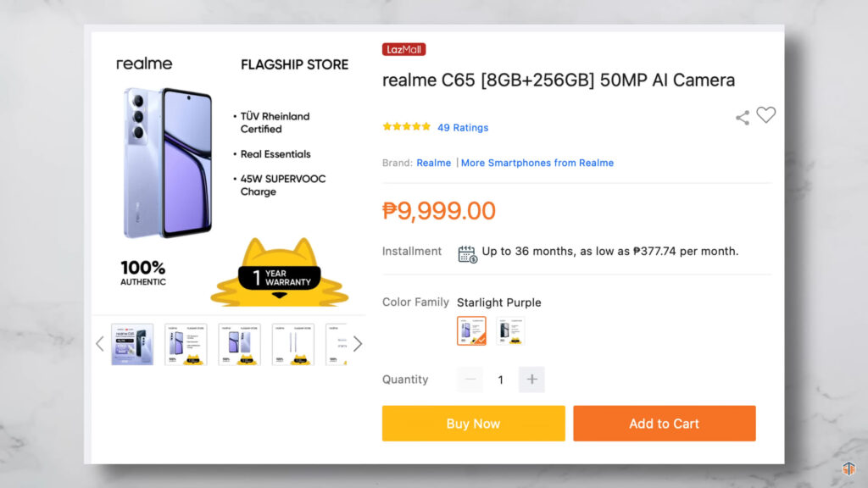The width and height of the screenshot is (868, 488).
Task: Select the dark phone color option
Action: click(x=509, y=330)
